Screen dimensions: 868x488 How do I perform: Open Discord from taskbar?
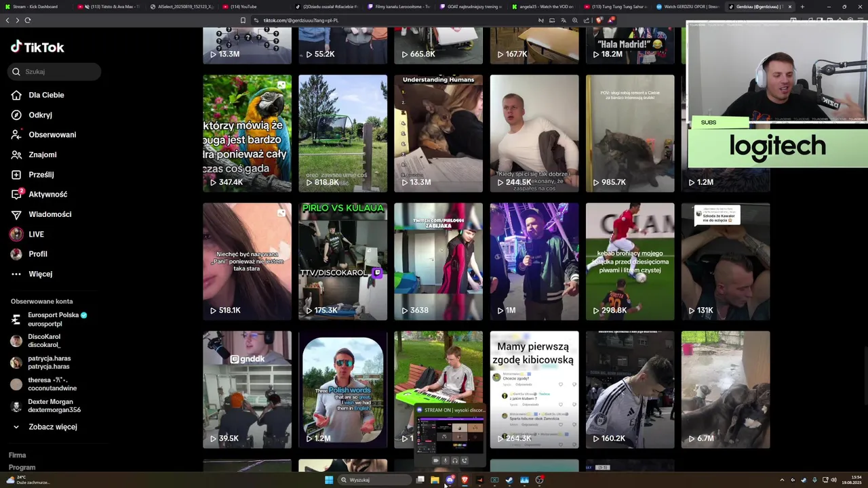450,480
